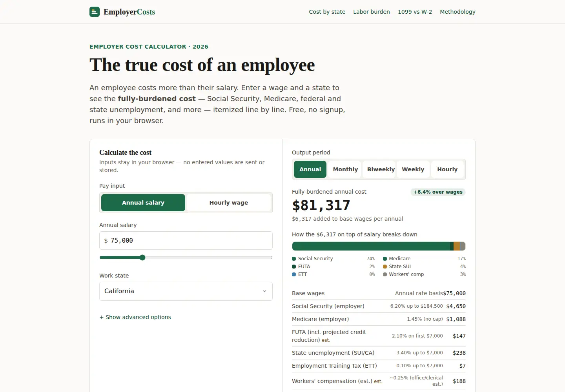Click the FUTA legend dot
Viewport: 565px width, 392px height.
click(294, 267)
